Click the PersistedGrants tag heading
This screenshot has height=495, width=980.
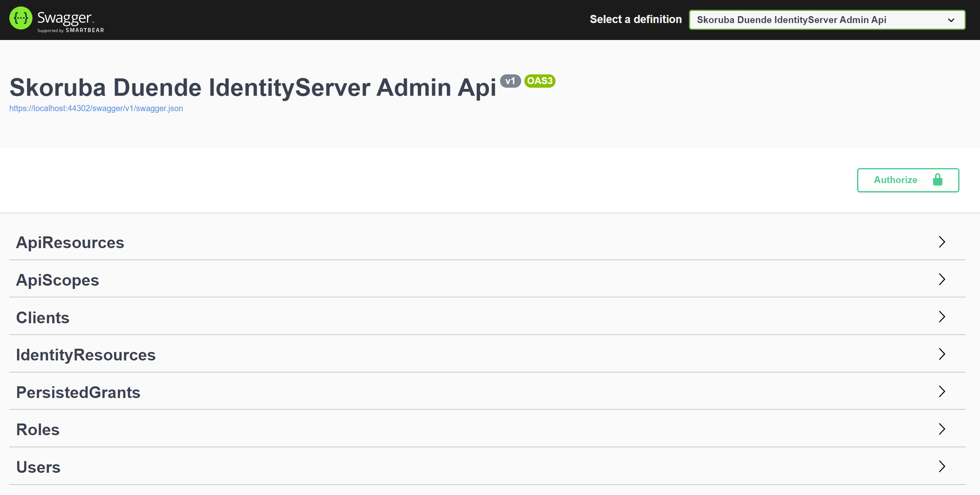(78, 392)
